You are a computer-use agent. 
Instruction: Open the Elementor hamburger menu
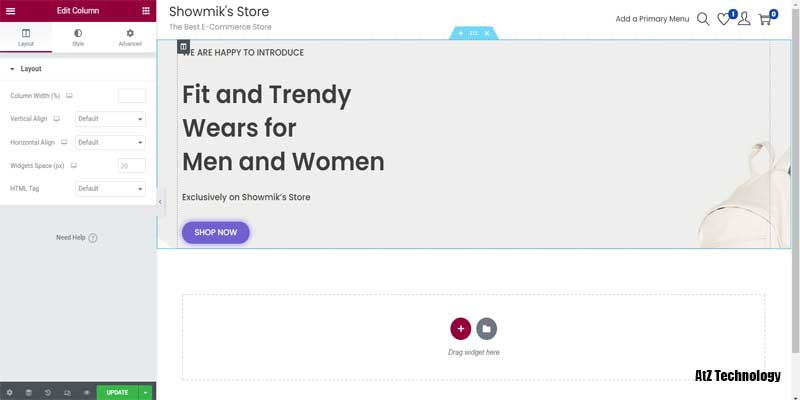(10, 10)
